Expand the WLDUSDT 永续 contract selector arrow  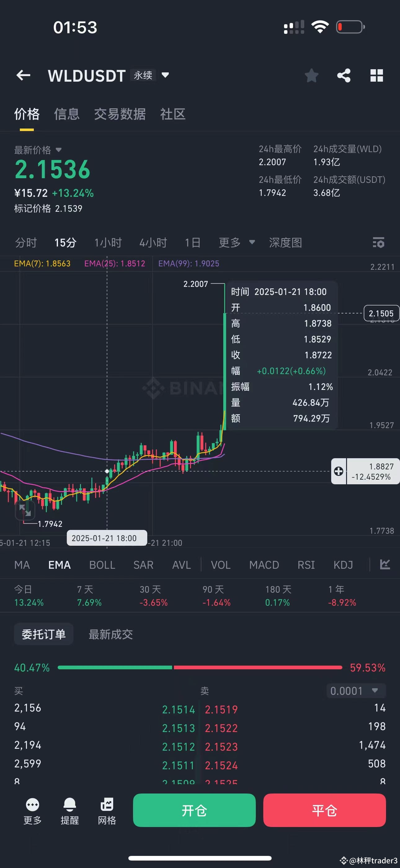coord(165,75)
